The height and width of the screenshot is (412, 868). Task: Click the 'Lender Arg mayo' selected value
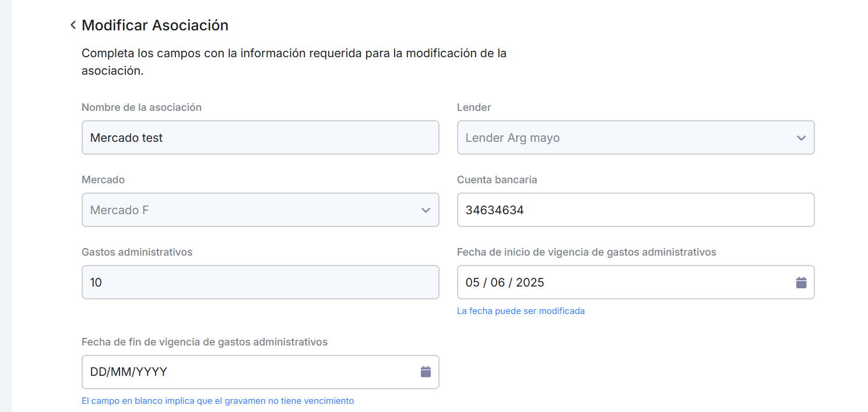512,138
